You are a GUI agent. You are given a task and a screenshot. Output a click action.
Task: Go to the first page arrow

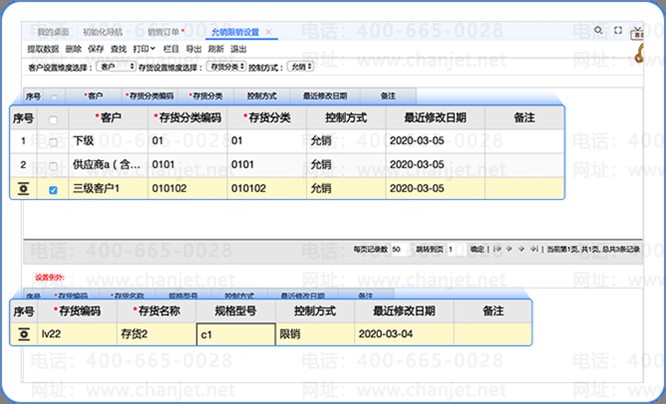[497, 249]
